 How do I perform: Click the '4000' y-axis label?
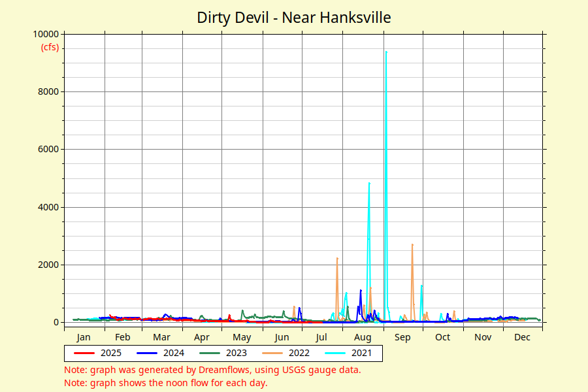(x=48, y=207)
